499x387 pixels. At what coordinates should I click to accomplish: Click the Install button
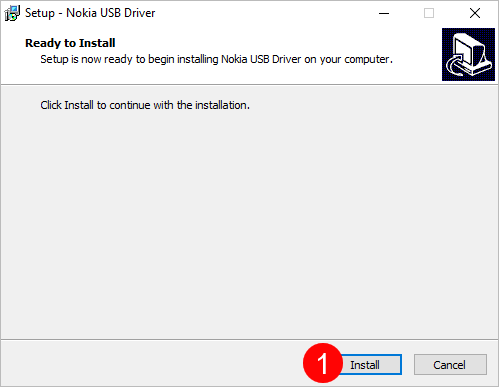[364, 365]
